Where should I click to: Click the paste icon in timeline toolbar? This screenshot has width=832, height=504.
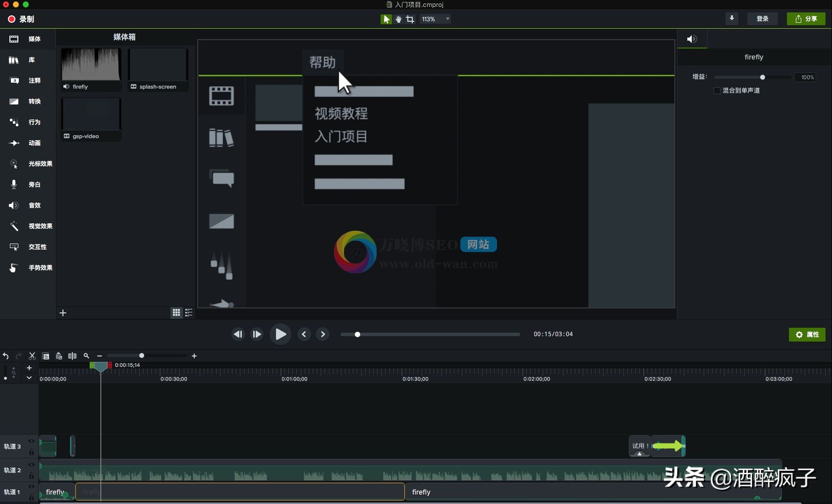pyautogui.click(x=59, y=356)
